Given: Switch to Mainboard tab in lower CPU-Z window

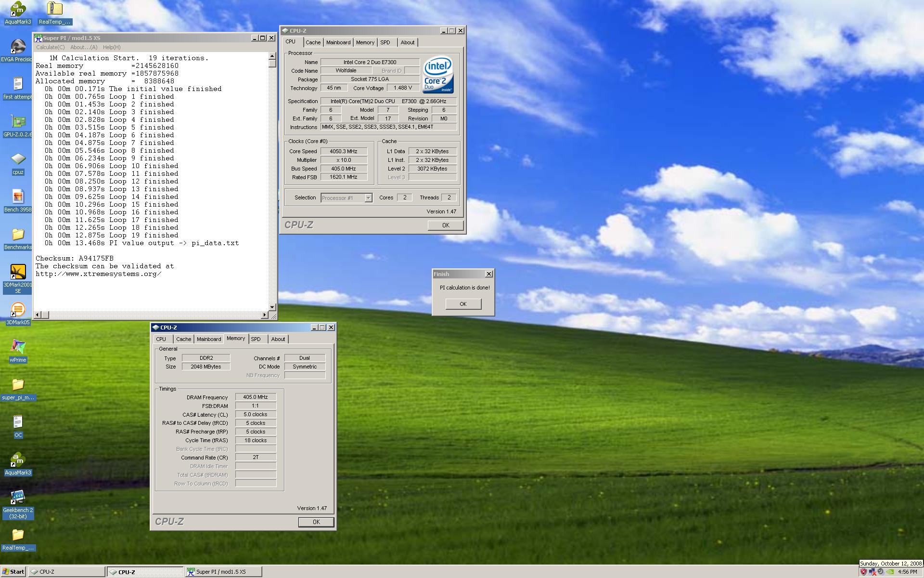Looking at the screenshot, I should pos(209,339).
